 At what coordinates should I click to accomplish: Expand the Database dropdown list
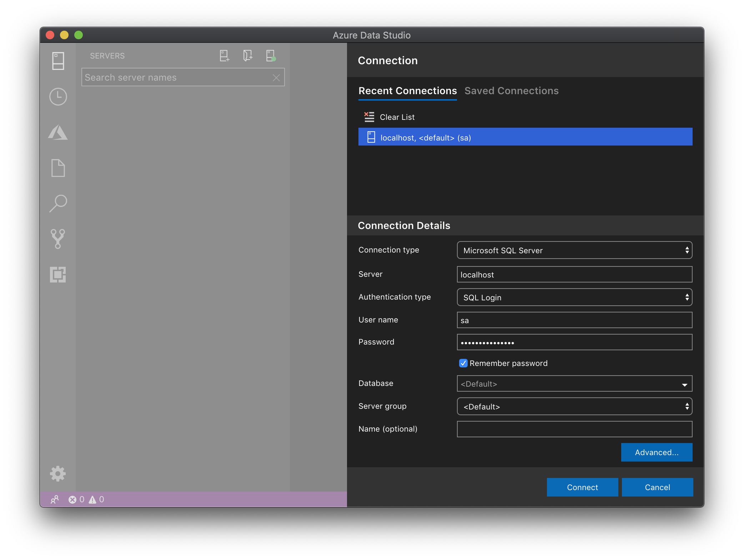coord(684,384)
